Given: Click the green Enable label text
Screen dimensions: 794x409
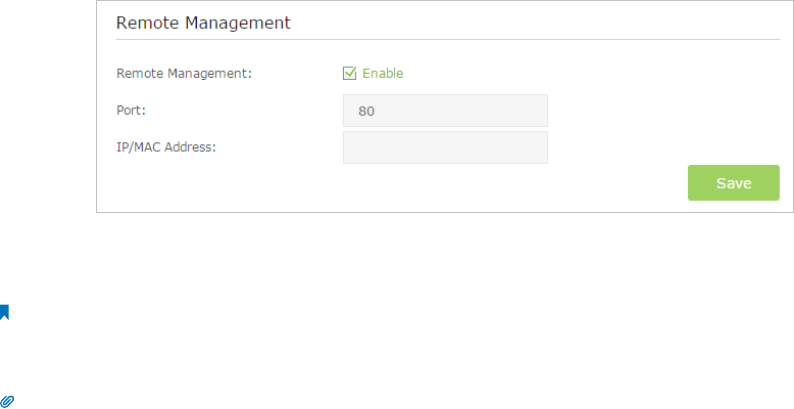Looking at the screenshot, I should point(382,73).
